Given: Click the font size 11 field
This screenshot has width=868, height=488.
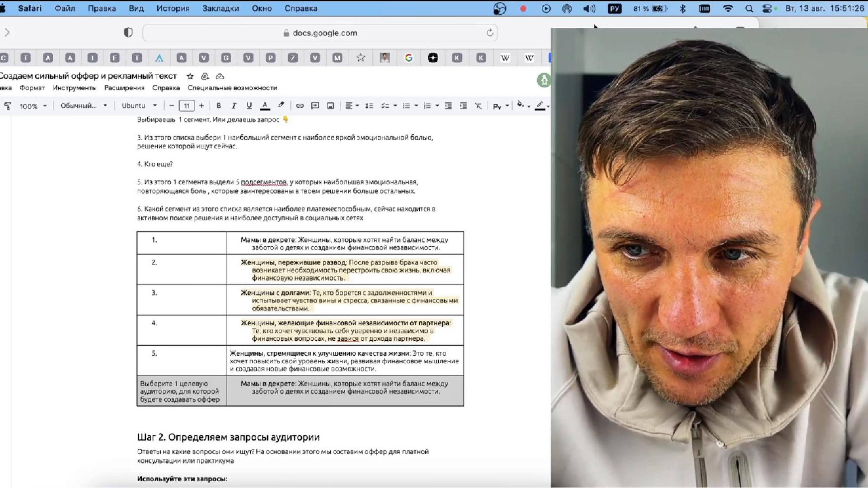Looking at the screenshot, I should tap(187, 106).
